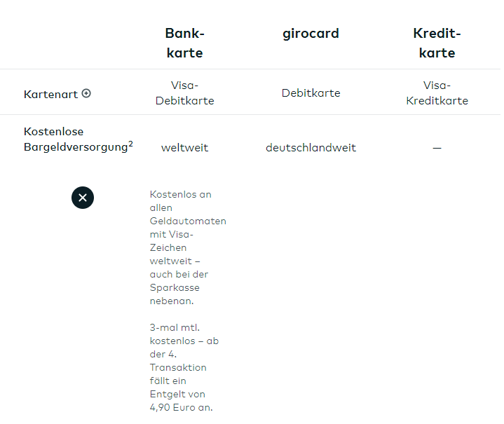
Task: Click the 'Sparkasse nebenan' text
Action: [175, 294]
